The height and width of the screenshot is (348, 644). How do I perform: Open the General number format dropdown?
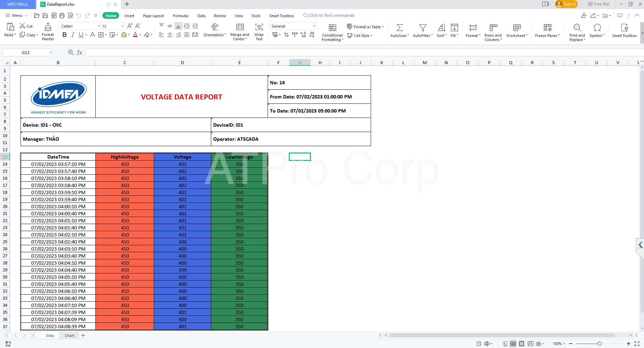(314, 26)
